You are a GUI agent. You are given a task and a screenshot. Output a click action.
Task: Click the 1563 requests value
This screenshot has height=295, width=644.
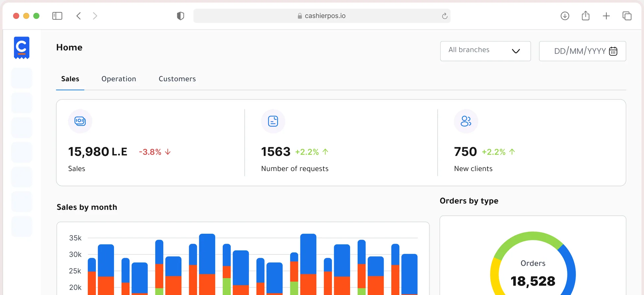[276, 152]
